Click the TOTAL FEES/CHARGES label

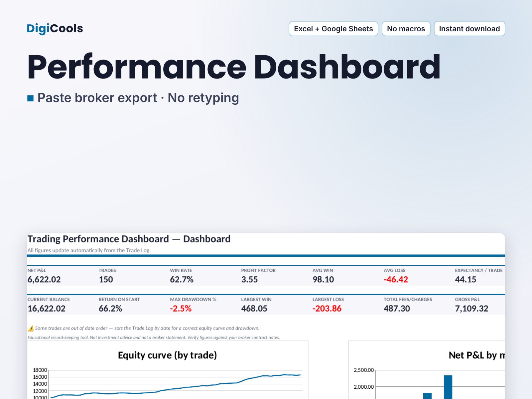tap(408, 299)
